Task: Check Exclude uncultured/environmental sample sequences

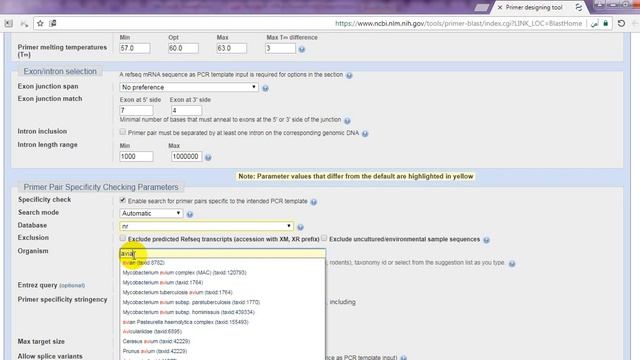Action: click(x=324, y=238)
